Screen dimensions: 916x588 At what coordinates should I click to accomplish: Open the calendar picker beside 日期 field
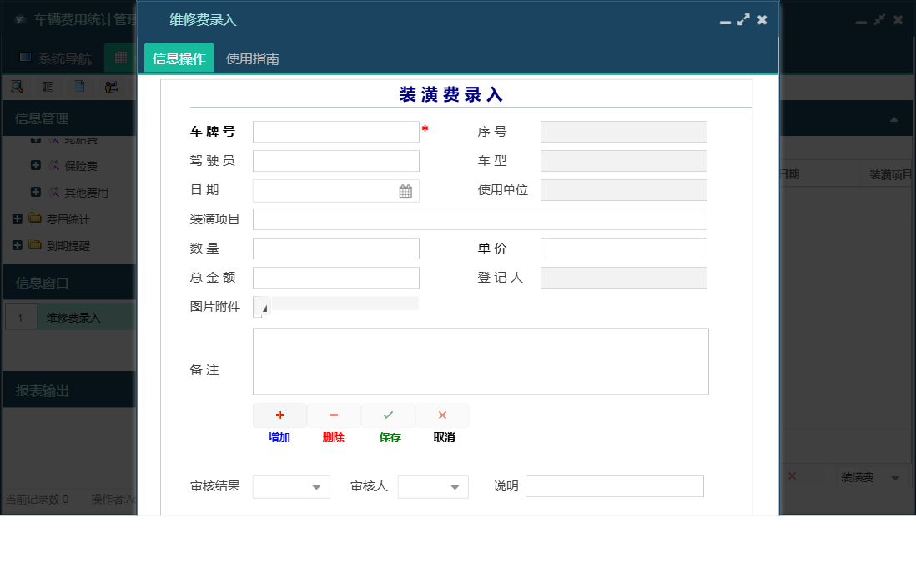coord(405,190)
